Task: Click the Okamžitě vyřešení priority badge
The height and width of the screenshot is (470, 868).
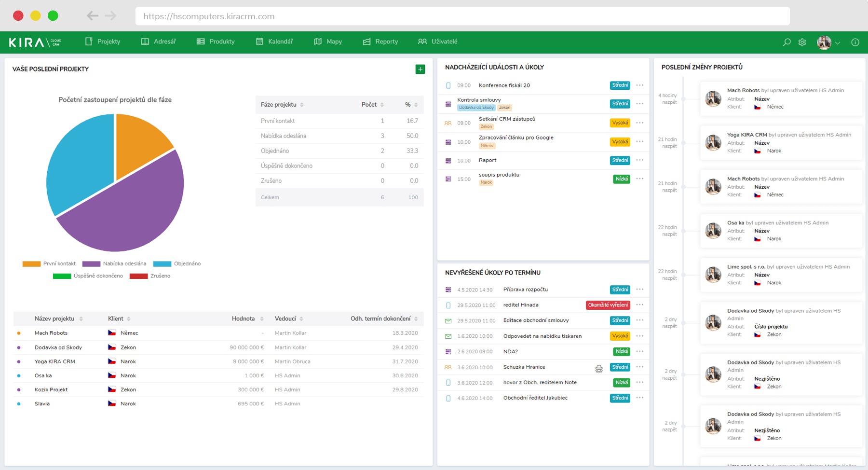Action: (x=608, y=305)
